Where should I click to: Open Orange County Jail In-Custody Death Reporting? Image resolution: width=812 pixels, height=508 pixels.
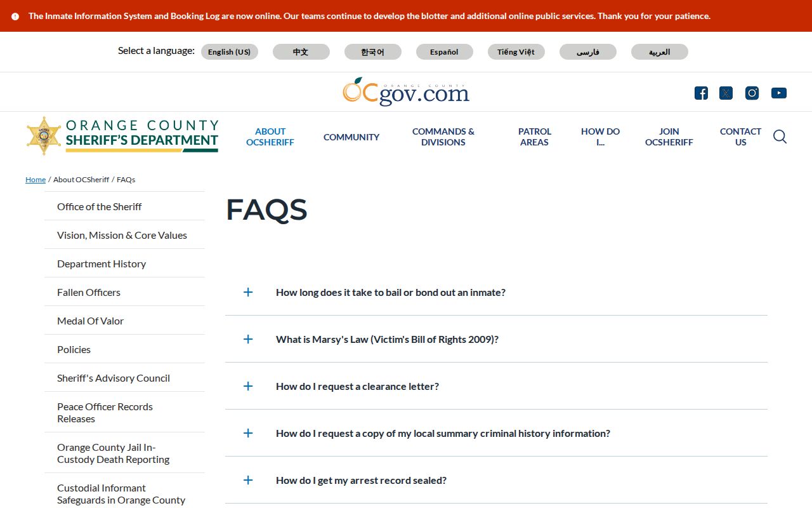[x=124, y=453]
